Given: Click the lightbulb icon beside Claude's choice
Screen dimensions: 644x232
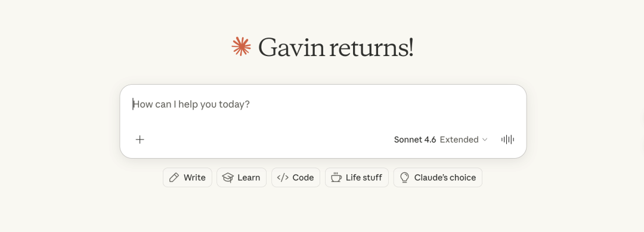Looking at the screenshot, I should click(404, 177).
